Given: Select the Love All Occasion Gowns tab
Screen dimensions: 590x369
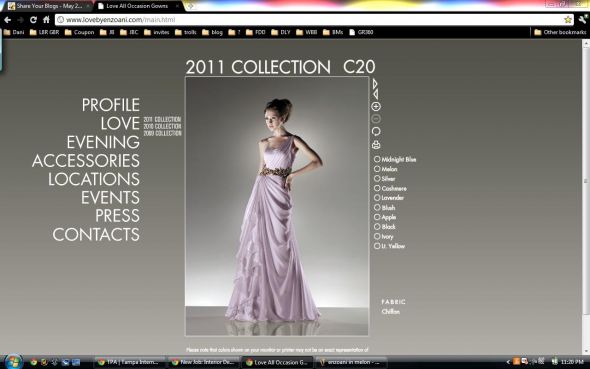Looking at the screenshot, I should pyautogui.click(x=137, y=6).
